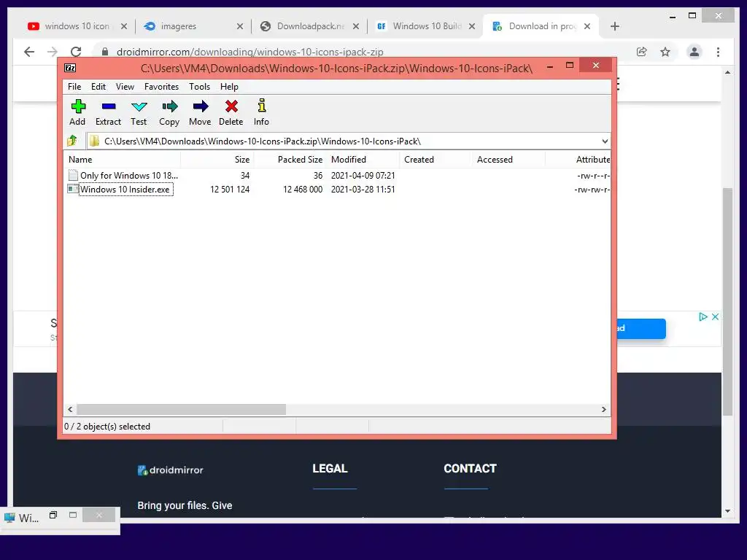Sort by Created column header
This screenshot has width=747, height=560.
436,160
